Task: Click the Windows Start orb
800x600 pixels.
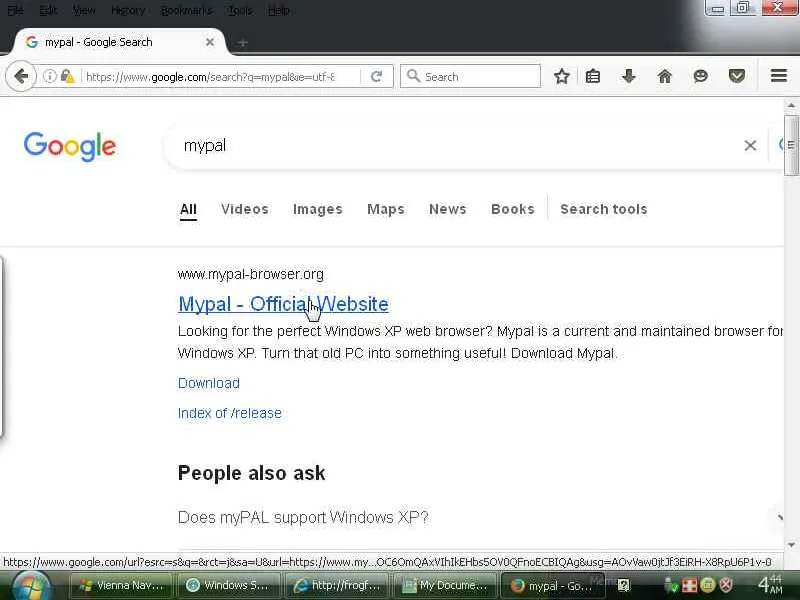Action: tap(30, 586)
